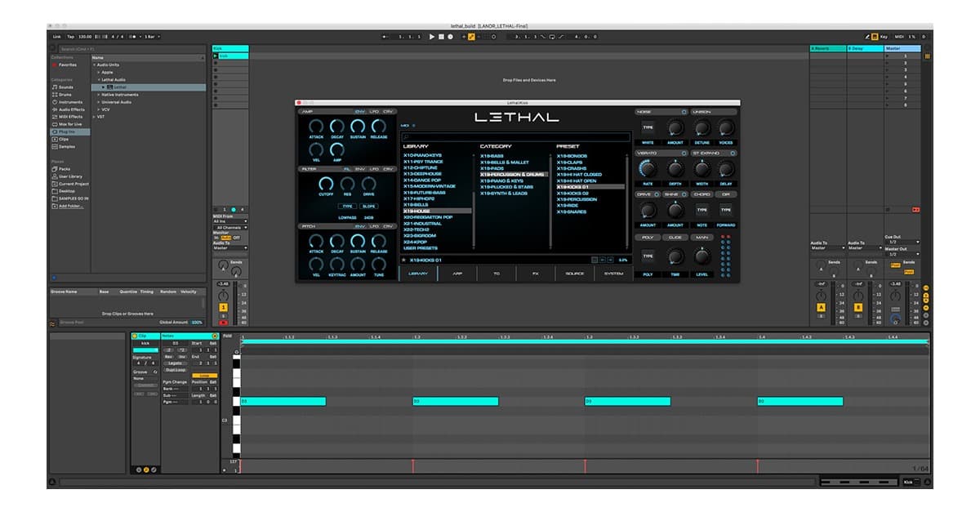Click the Vibrato Rate knob
The width and height of the screenshot is (980, 512).
point(648,168)
